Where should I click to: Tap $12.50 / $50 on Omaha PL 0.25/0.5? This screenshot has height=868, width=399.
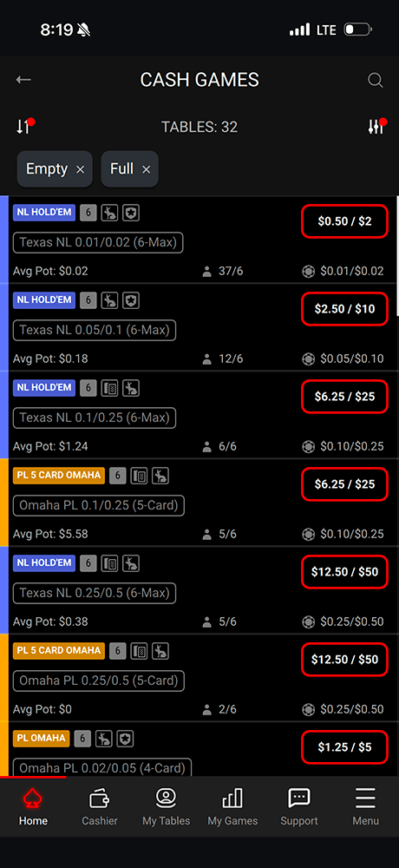pos(344,660)
